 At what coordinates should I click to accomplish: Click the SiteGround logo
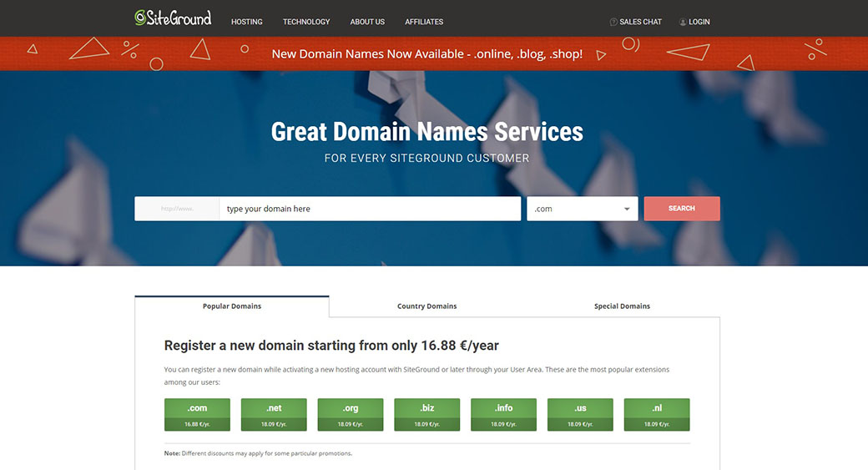[x=173, y=18]
